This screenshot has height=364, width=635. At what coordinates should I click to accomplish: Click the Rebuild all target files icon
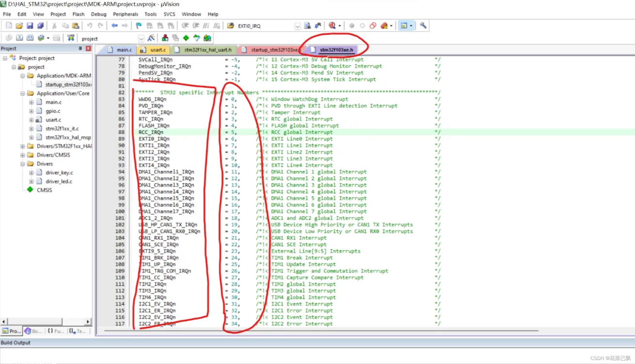[30, 38]
